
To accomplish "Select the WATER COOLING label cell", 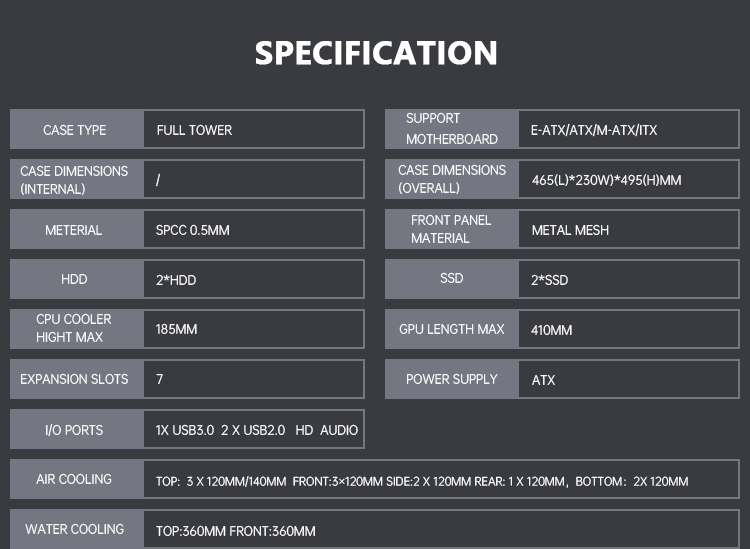I will (75, 529).
